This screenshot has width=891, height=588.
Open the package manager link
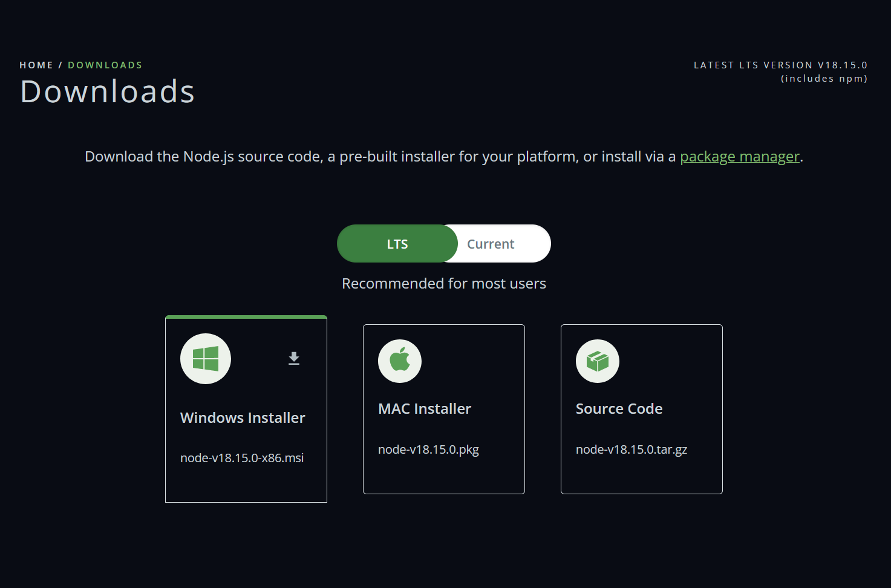click(739, 156)
